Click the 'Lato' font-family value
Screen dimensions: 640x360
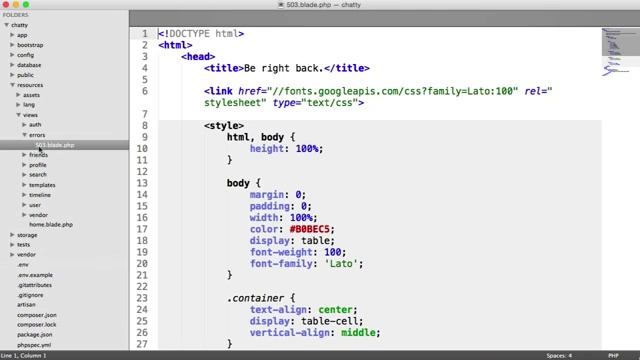tap(341, 264)
